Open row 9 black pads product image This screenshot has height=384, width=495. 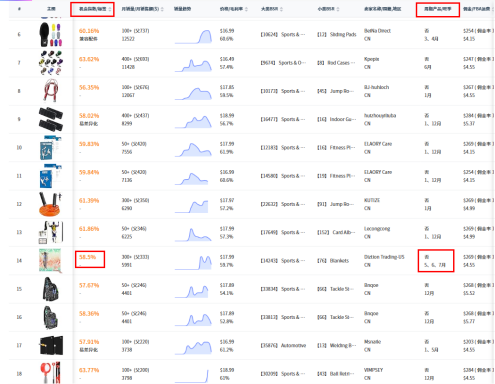tap(51, 119)
